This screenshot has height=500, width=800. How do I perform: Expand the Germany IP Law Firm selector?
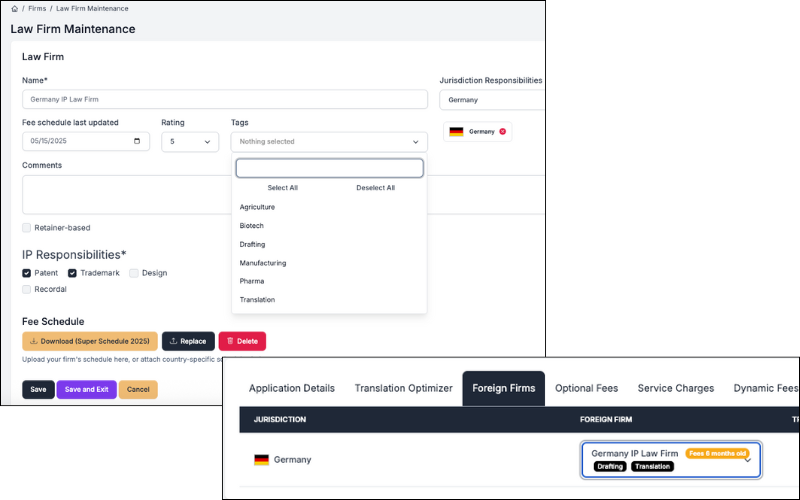click(747, 460)
